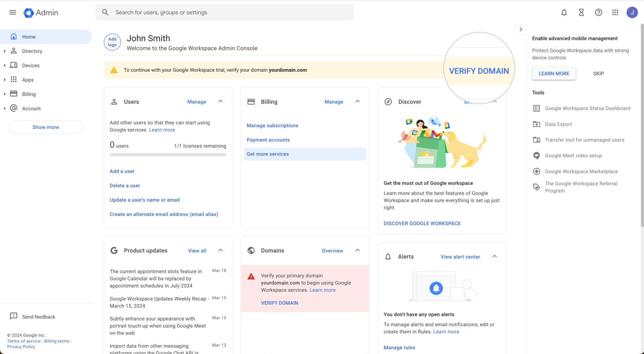Click the Google Workspace Marketplace icon
Image resolution: width=644 pixels, height=354 pixels.
(x=536, y=172)
